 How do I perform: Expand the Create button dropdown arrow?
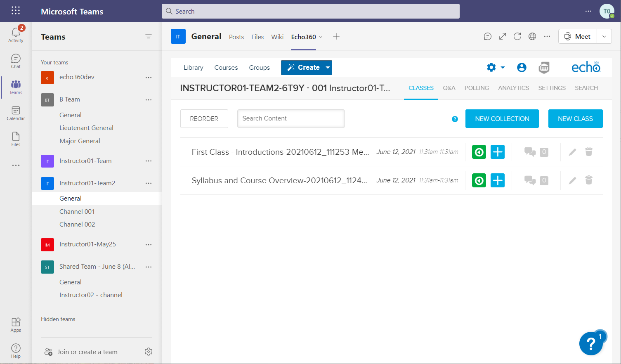(x=328, y=67)
